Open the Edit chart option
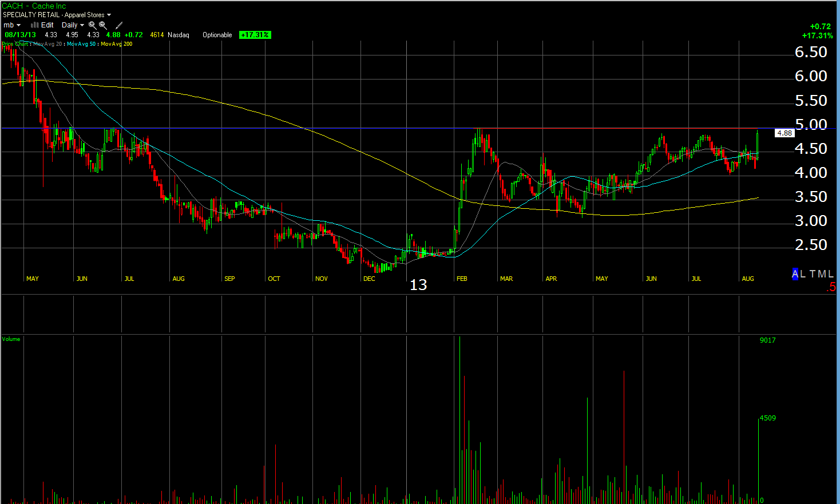Screen dimensions: 840x504 [47, 25]
